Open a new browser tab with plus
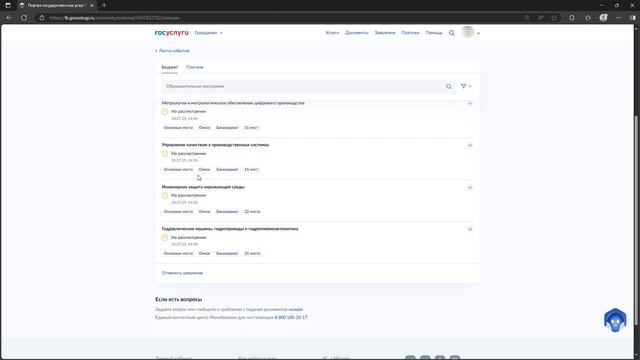Screen dimensions: 640x360 pos(104,5)
